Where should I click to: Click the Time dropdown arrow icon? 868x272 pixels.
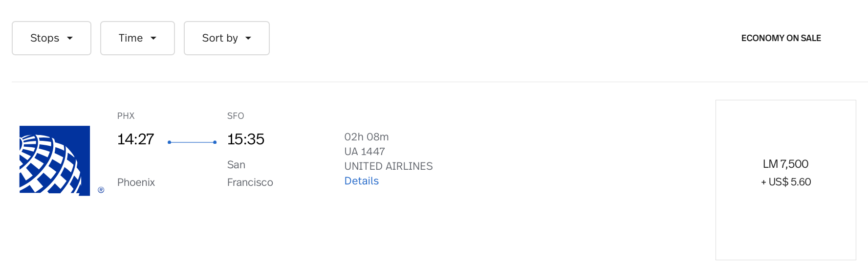(153, 38)
